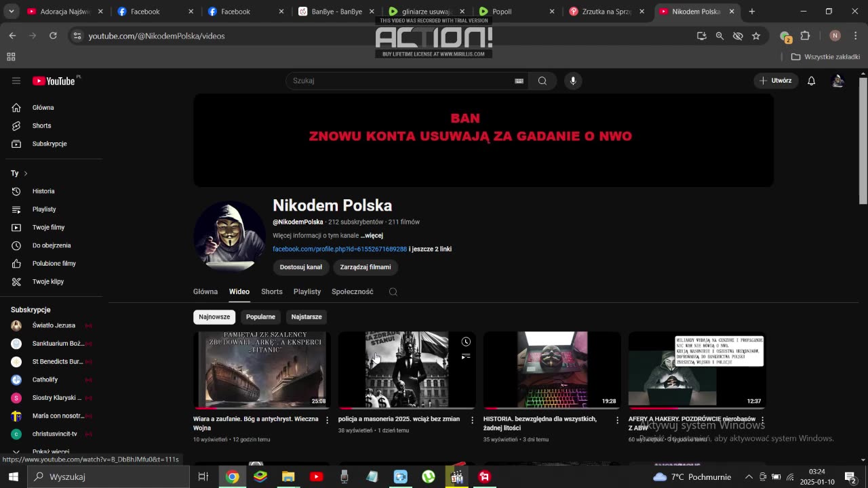This screenshot has width=868, height=488.
Task: Open Światło Jezusa subscription
Action: tap(54, 325)
